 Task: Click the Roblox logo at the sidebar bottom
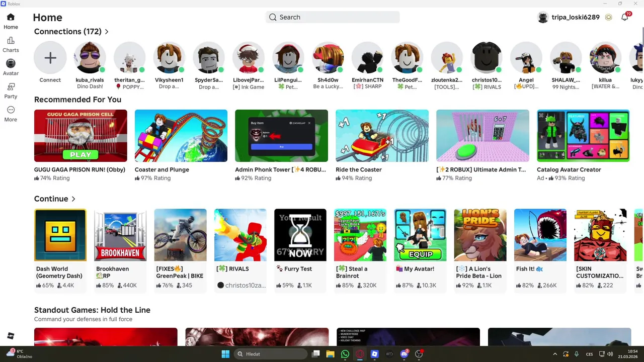pyautogui.click(x=11, y=336)
